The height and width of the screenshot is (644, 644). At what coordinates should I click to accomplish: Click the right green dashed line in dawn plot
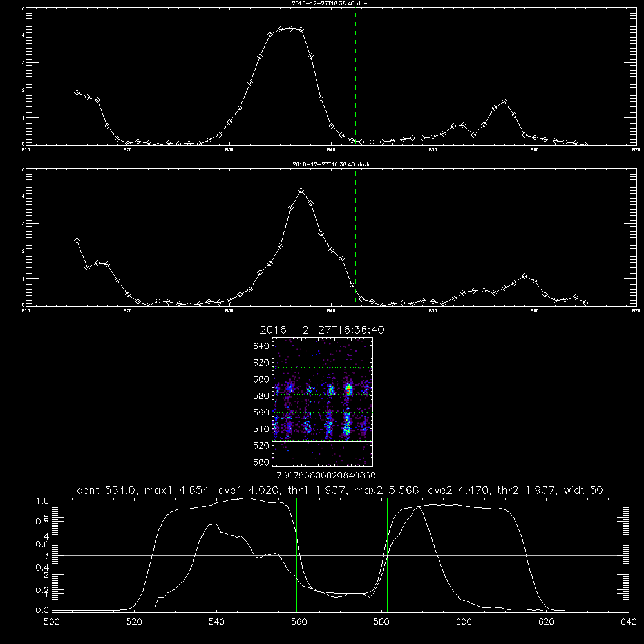pyautogui.click(x=355, y=76)
